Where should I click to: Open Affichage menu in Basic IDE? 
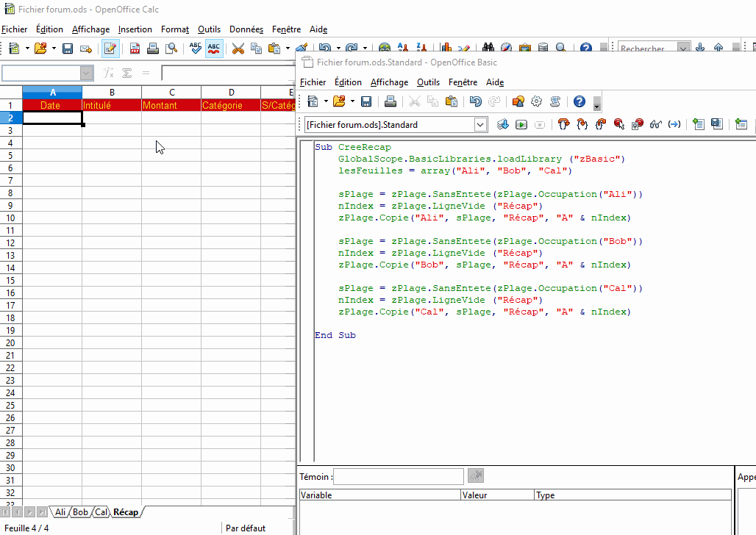(389, 82)
